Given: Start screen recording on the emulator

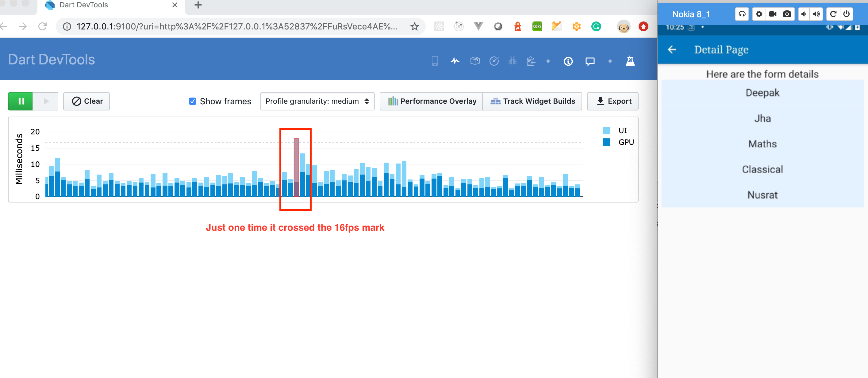Looking at the screenshot, I should 773,14.
